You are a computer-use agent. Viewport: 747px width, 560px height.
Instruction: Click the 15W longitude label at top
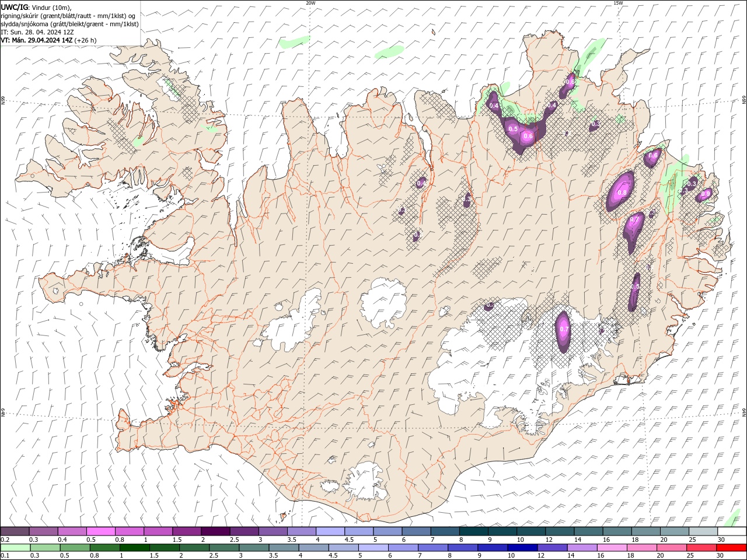618,3
